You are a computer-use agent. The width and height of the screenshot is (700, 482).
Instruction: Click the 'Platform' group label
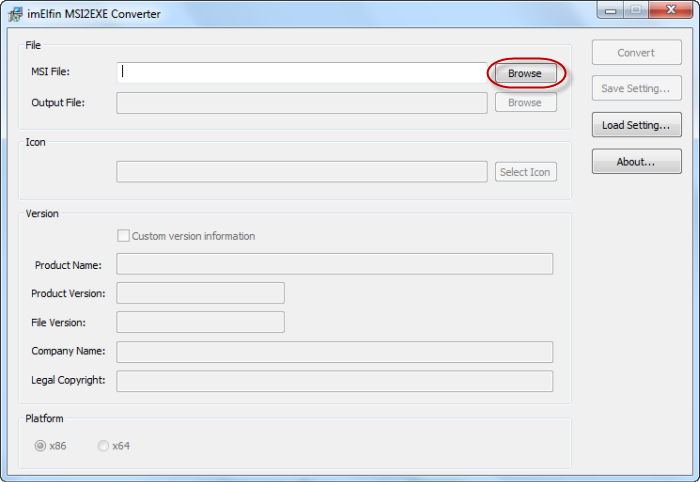(44, 419)
